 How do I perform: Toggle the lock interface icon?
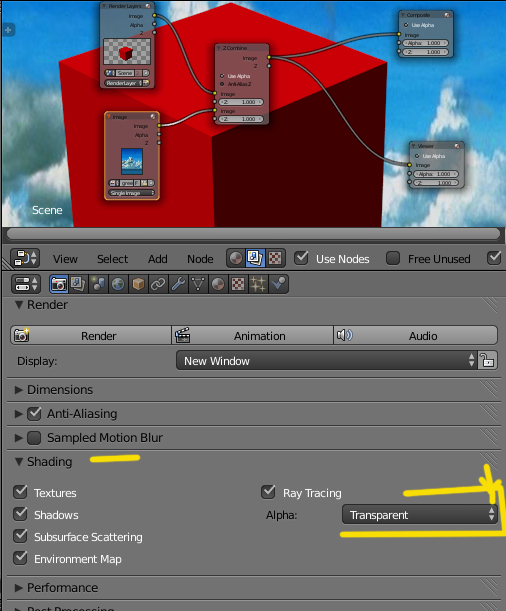487,360
